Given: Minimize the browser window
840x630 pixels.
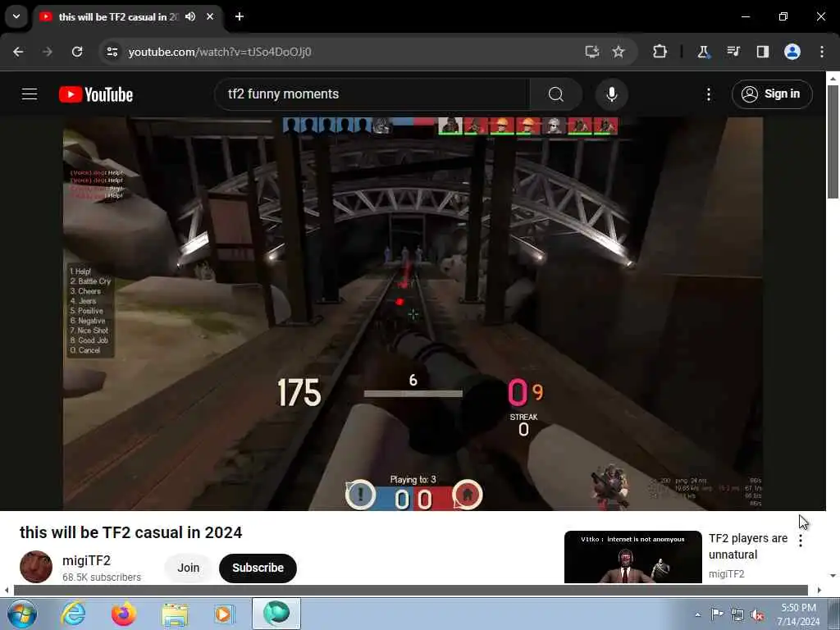Looking at the screenshot, I should 745,16.
